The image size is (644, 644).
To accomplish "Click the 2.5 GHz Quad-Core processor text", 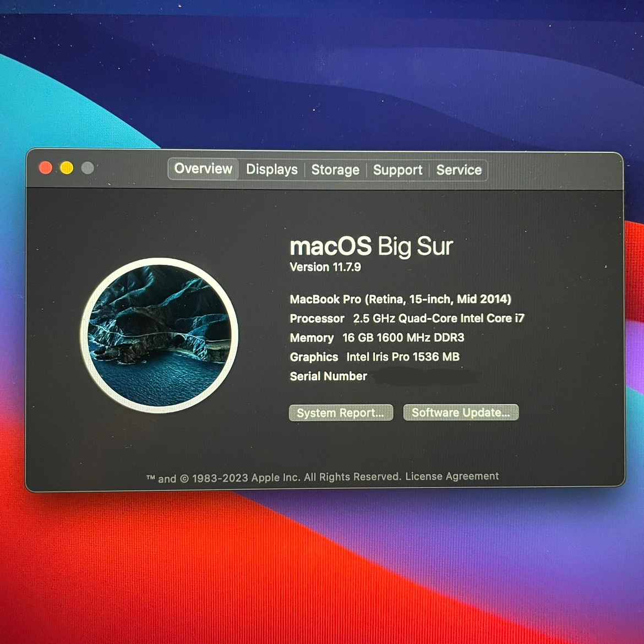I will click(438, 318).
